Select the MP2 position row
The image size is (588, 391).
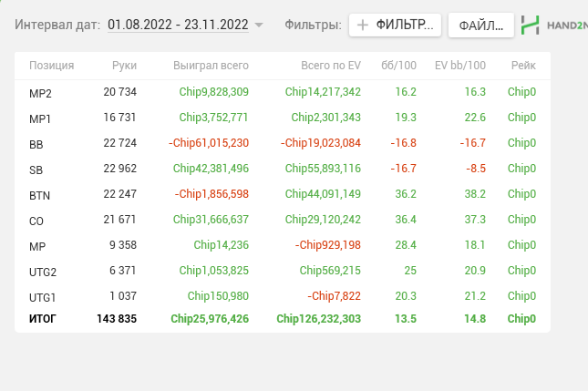pyautogui.click(x=283, y=92)
